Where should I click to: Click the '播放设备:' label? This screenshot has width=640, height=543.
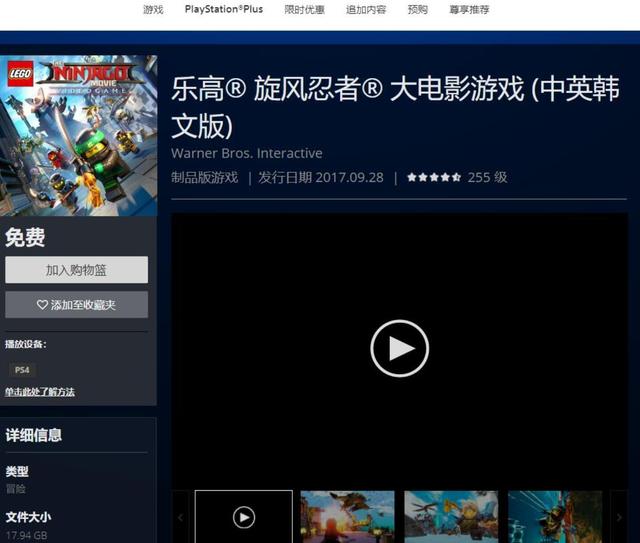click(x=26, y=344)
